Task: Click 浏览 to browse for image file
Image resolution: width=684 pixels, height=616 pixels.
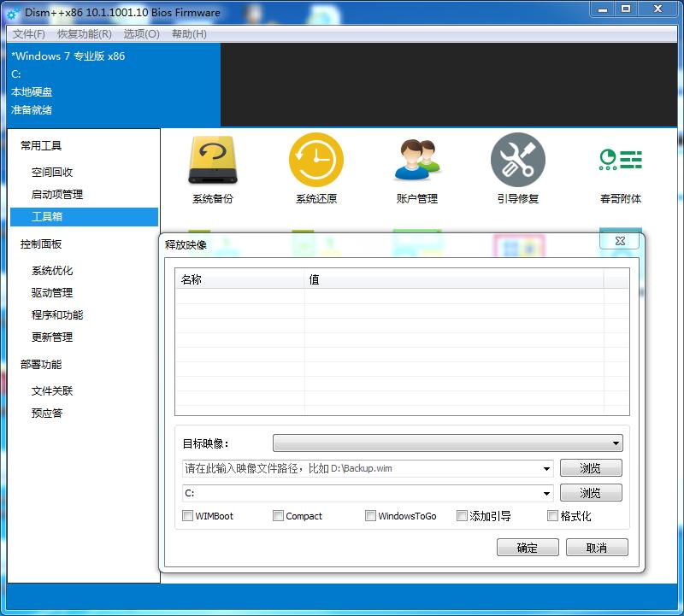Action: [x=591, y=467]
